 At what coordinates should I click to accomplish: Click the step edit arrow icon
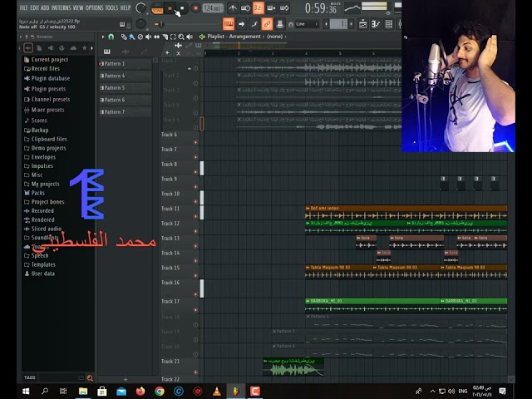click(x=241, y=24)
